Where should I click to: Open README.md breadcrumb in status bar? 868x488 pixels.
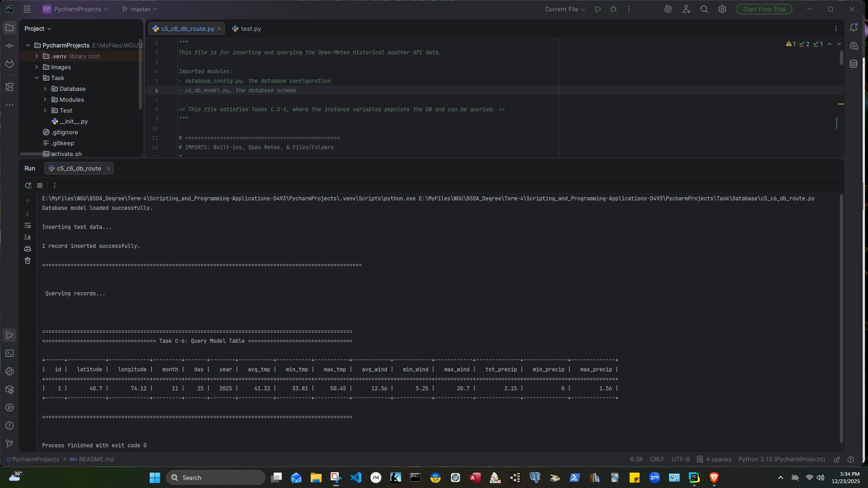pos(92,459)
